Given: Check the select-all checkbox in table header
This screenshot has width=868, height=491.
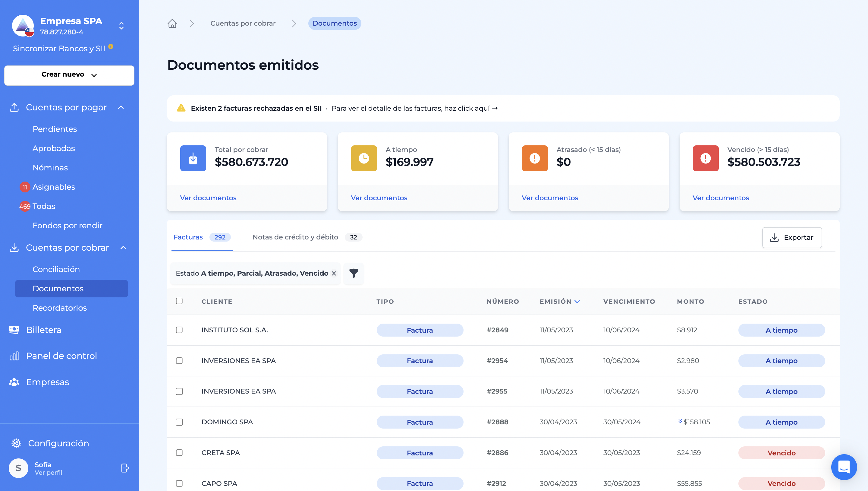Looking at the screenshot, I should (x=179, y=301).
